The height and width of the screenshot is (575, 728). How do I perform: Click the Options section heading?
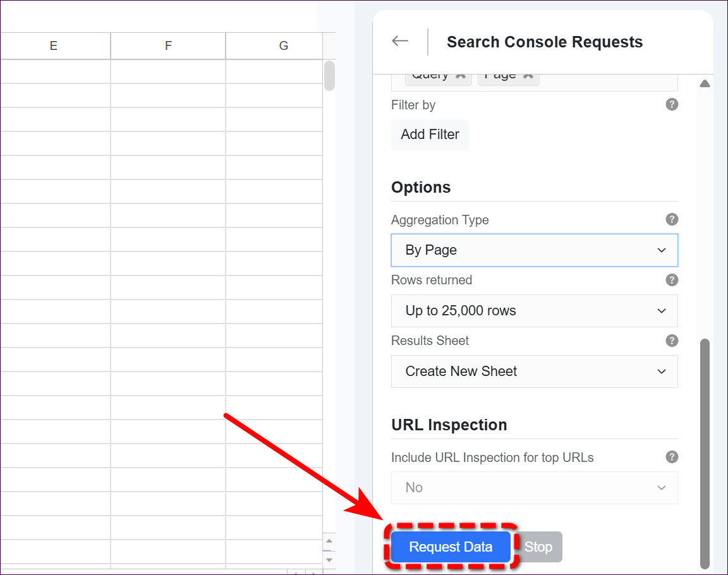click(x=421, y=188)
